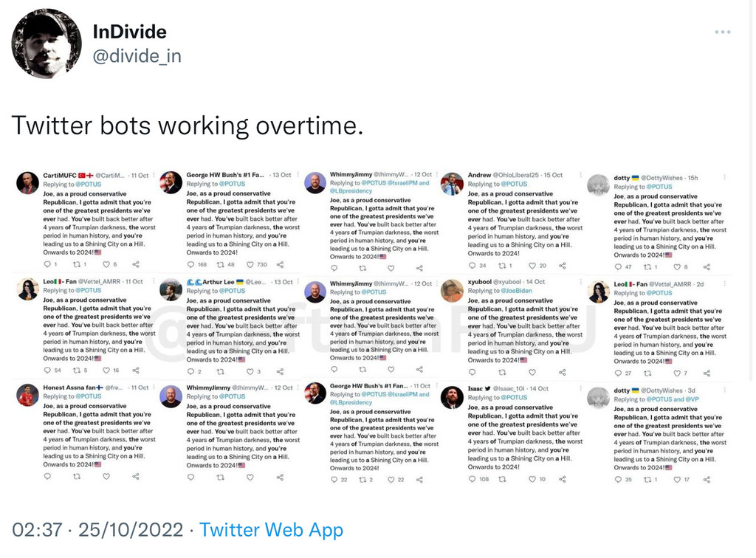756x558 pixels.
Task: Click retweet icon on Andrew's tweet
Action: coord(501,266)
